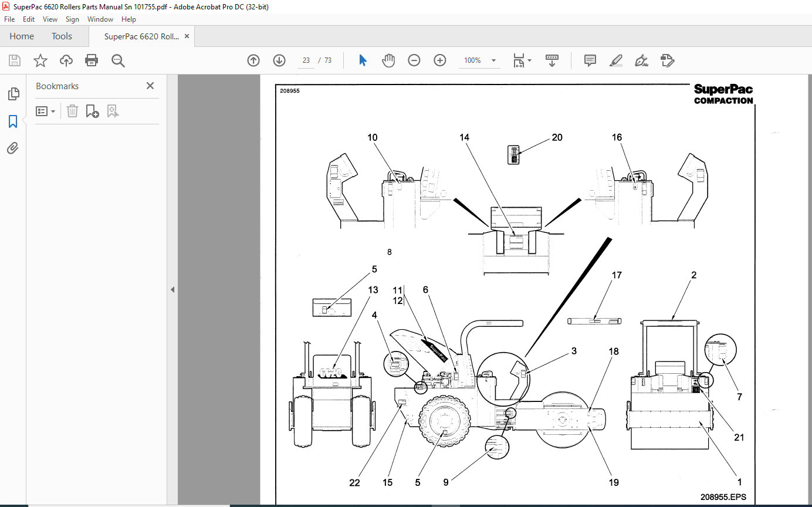Open Page Thumbnails panel icon

[x=13, y=94]
